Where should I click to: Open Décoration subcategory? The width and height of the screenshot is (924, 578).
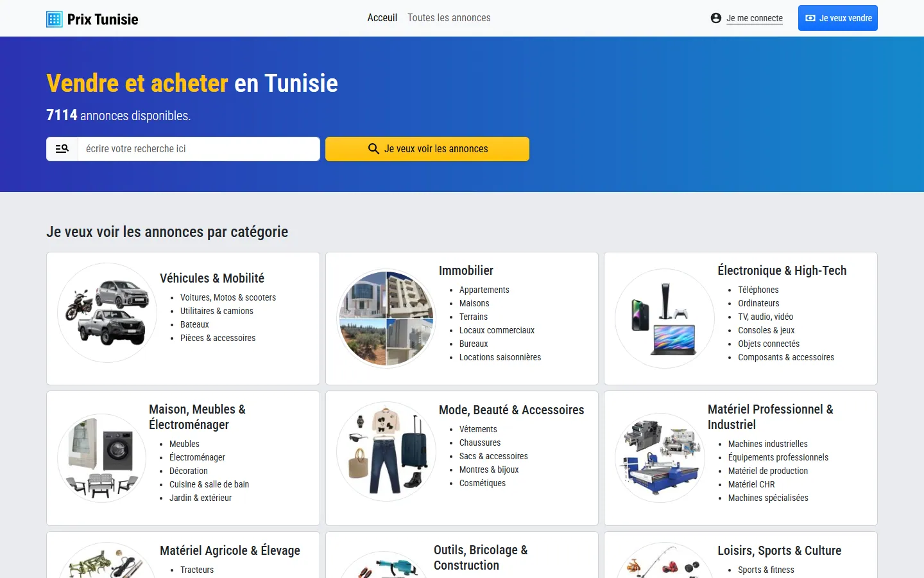coord(189,471)
